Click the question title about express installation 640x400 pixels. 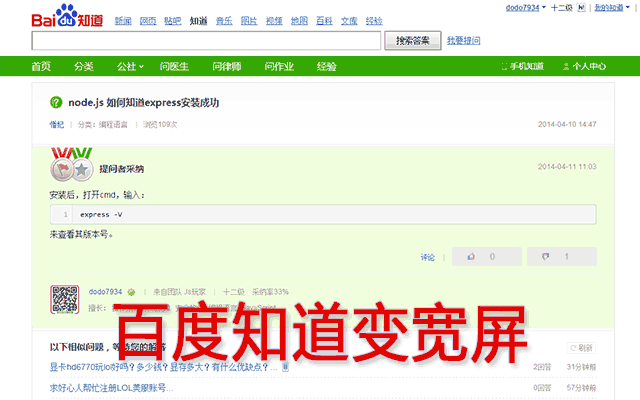tap(143, 102)
